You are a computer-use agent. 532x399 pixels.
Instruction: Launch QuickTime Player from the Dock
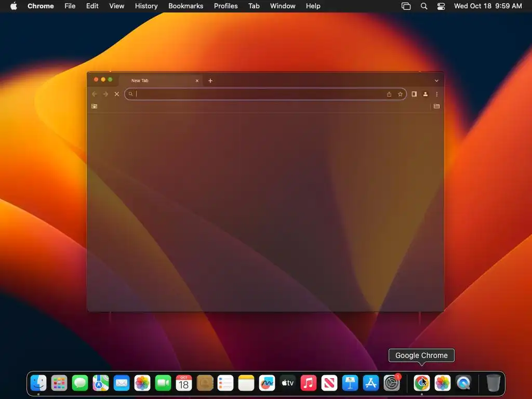463,383
